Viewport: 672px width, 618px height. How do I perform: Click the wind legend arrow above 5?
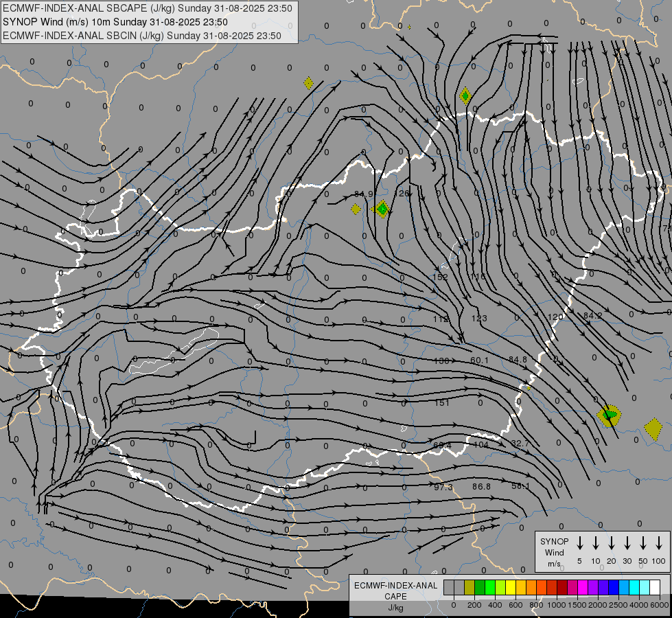pos(580,543)
